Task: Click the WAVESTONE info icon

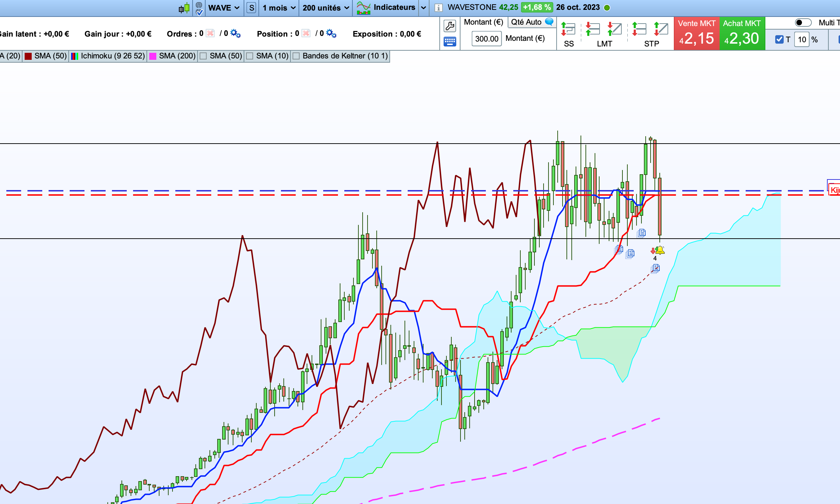Action: [438, 8]
